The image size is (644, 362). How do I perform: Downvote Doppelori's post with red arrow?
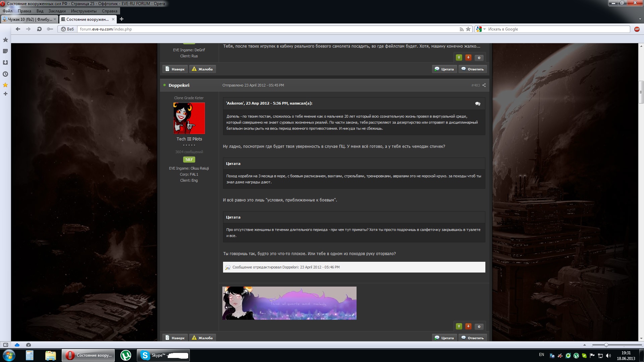click(468, 326)
